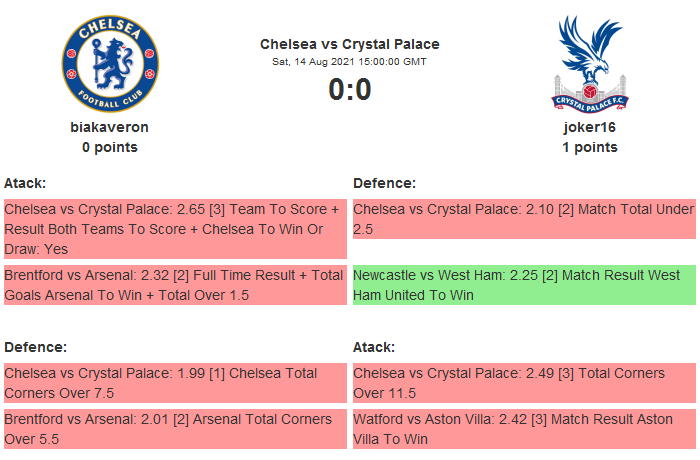Open joker16's player profile name
700x460 pixels.
(x=589, y=128)
